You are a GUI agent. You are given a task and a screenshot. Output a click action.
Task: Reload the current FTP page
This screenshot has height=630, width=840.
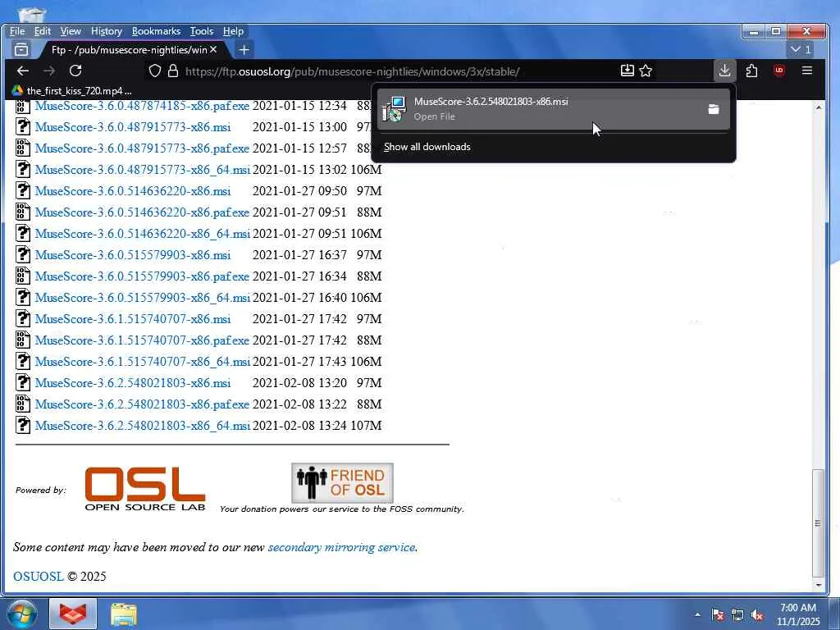tap(75, 71)
